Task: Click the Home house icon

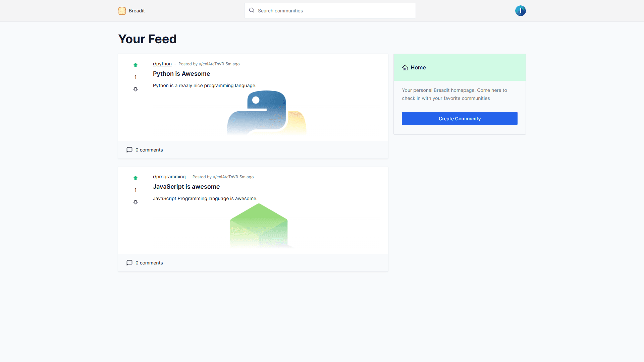Action: (x=405, y=67)
